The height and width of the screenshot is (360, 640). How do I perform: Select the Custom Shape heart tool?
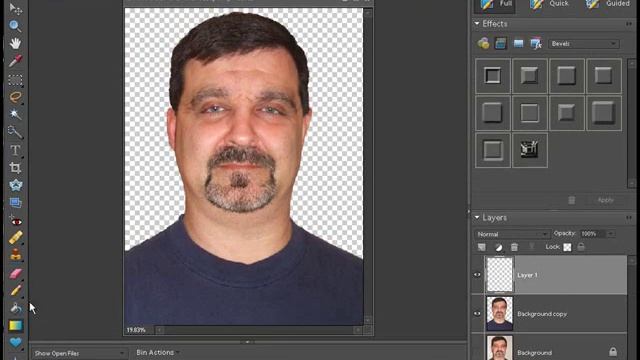point(16,342)
